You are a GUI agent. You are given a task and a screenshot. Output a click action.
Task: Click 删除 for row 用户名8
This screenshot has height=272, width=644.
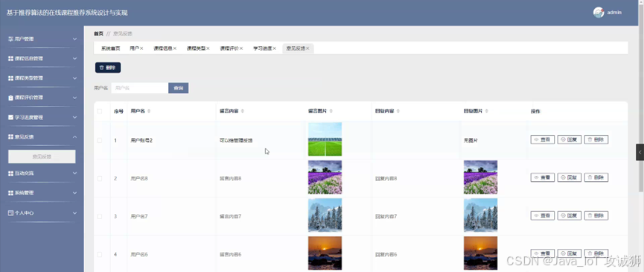(x=596, y=177)
